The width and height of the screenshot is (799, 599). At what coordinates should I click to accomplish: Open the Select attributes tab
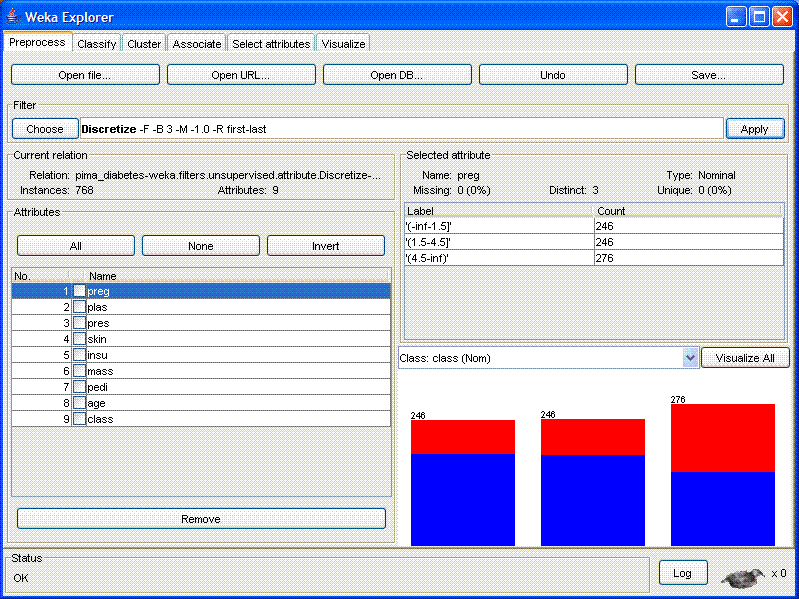coord(271,44)
